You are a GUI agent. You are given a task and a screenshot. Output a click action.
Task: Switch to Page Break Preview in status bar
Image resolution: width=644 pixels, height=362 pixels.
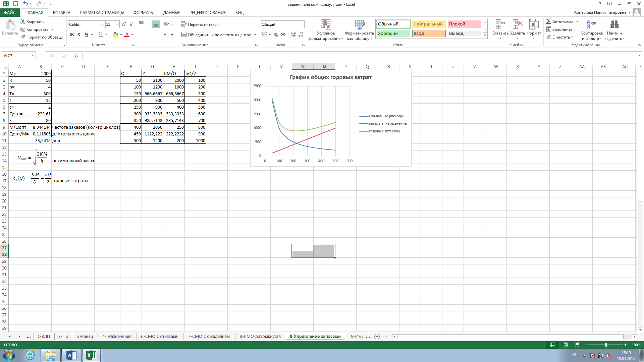[578, 345]
